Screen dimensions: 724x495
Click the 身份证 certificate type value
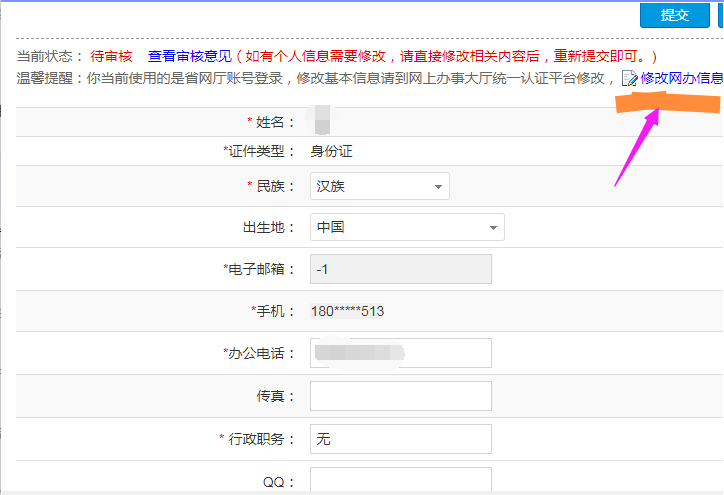(332, 151)
